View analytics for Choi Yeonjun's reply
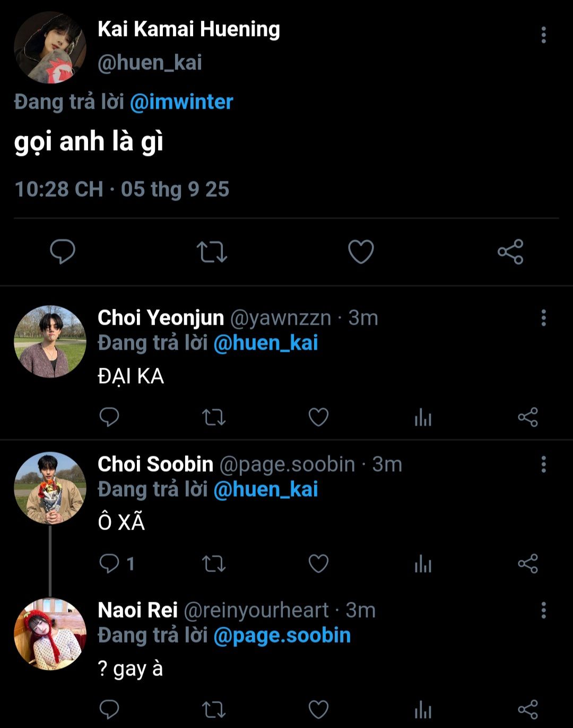573x728 pixels. click(x=423, y=418)
